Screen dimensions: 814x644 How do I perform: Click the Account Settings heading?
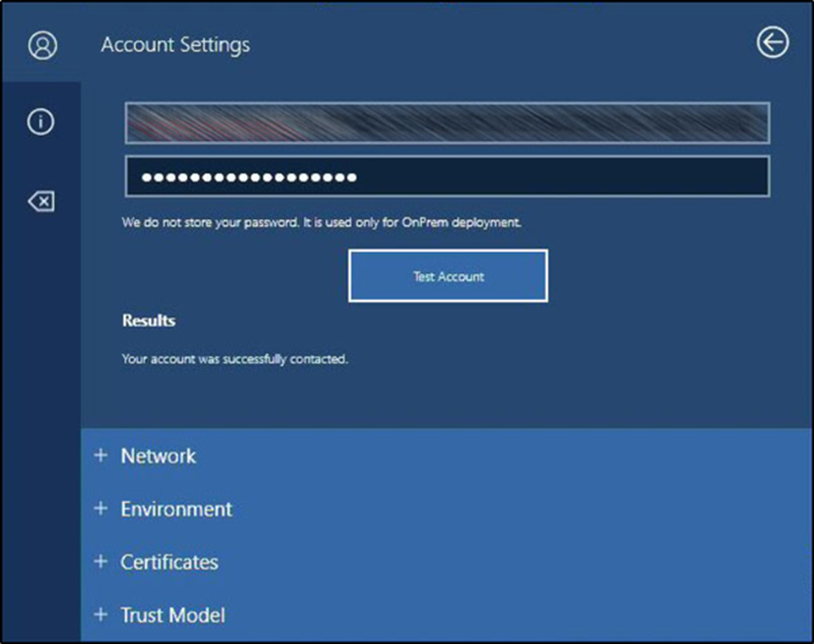tap(175, 45)
